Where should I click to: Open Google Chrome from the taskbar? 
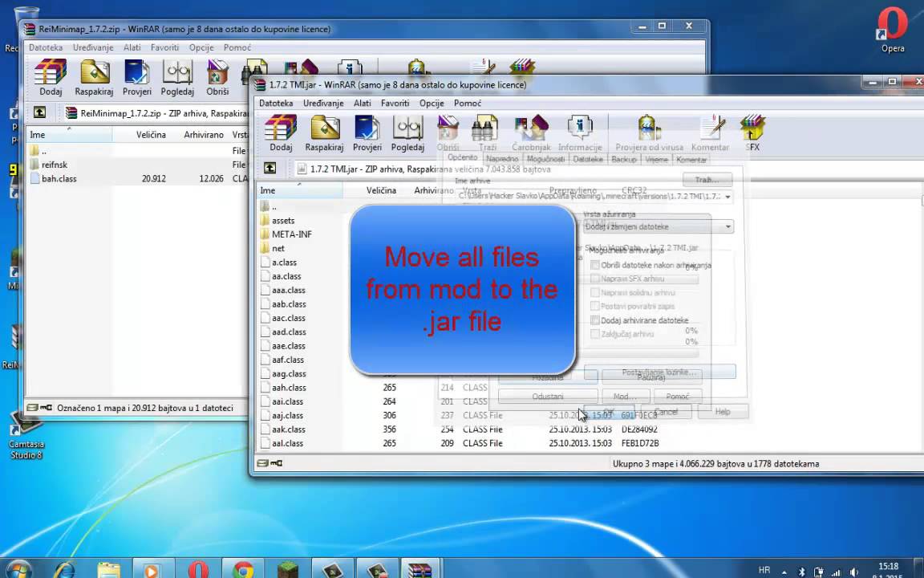pos(242,570)
